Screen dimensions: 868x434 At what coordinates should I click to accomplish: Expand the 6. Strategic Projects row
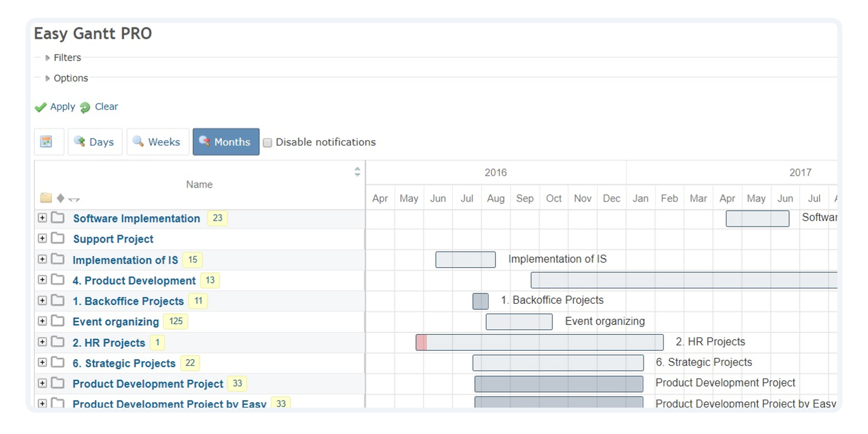(x=42, y=363)
